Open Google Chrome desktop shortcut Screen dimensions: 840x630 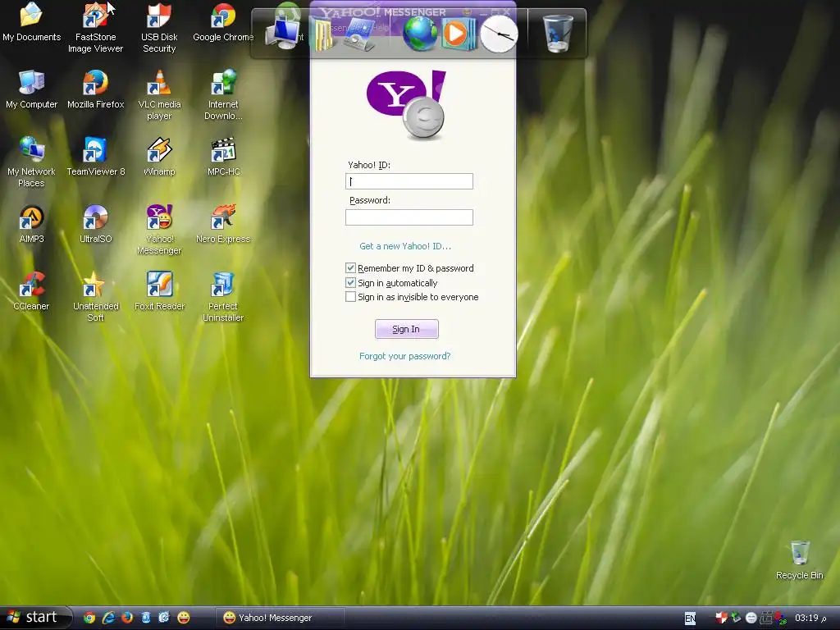click(x=223, y=22)
